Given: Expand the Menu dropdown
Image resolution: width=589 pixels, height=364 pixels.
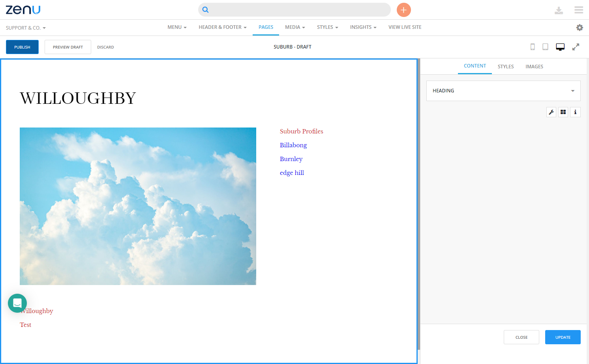Looking at the screenshot, I should 177,27.
